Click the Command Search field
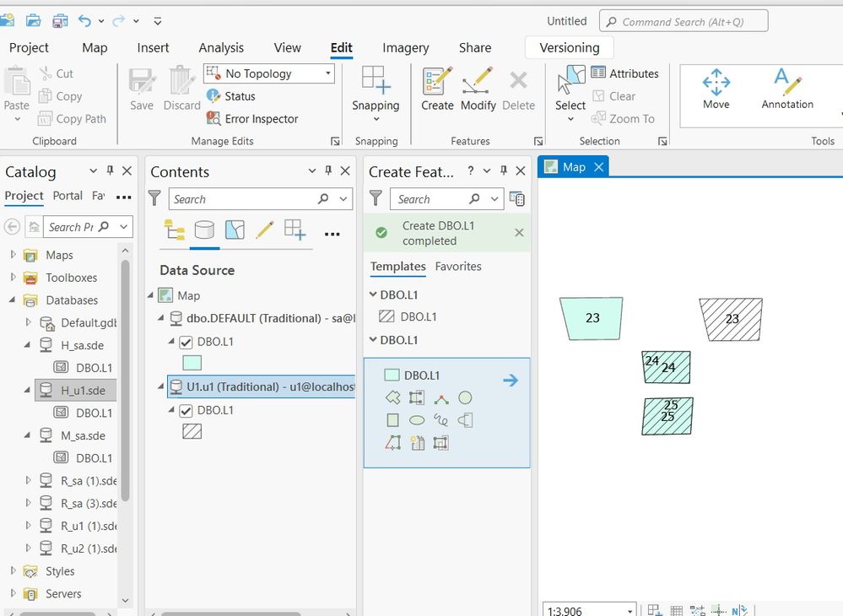The image size is (843, 616). click(684, 21)
